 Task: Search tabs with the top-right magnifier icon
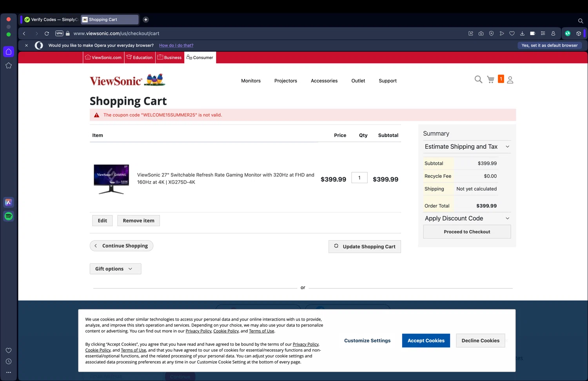point(581,21)
